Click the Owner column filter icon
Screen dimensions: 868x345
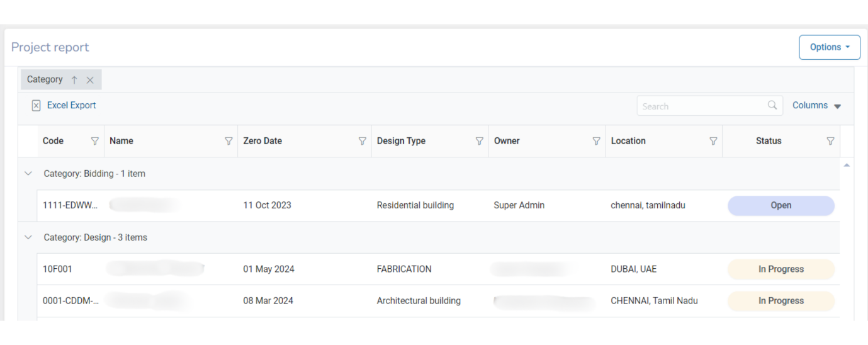596,141
